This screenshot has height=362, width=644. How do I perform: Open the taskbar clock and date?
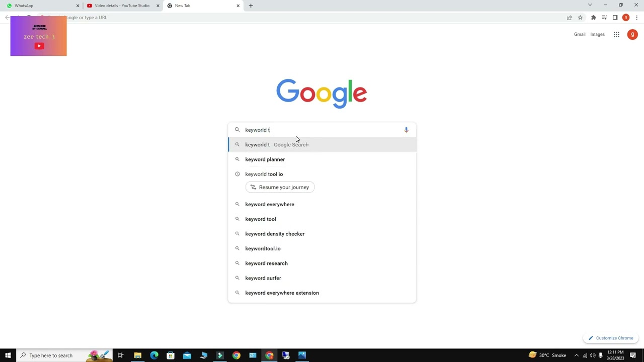[x=615, y=355]
